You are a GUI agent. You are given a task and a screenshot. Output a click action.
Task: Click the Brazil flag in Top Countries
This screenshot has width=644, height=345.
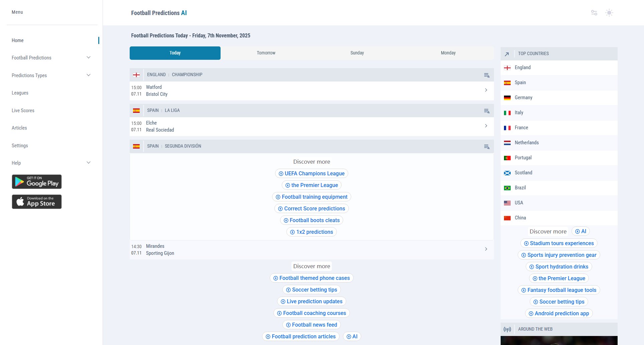(507, 188)
